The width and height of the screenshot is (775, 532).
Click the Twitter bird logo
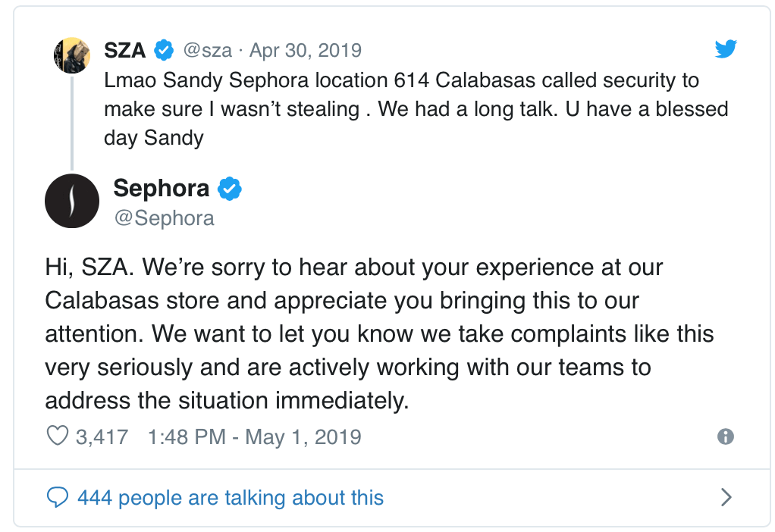pyautogui.click(x=726, y=49)
